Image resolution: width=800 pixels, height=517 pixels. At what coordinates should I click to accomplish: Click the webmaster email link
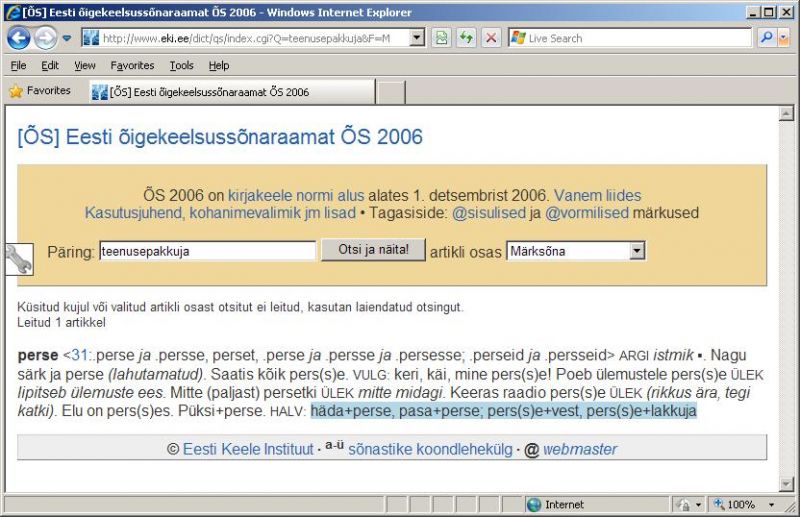(580, 449)
